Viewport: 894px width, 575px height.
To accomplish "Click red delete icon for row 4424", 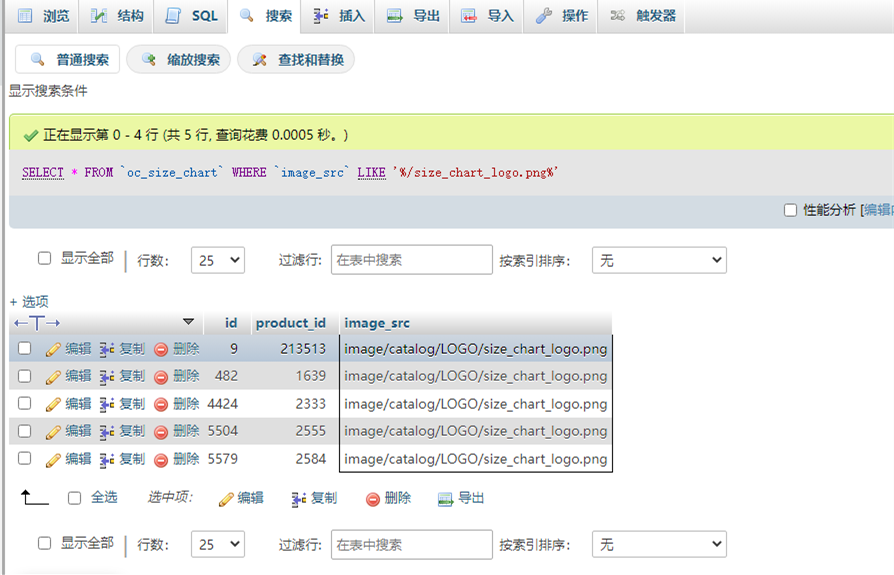I will [x=161, y=405].
